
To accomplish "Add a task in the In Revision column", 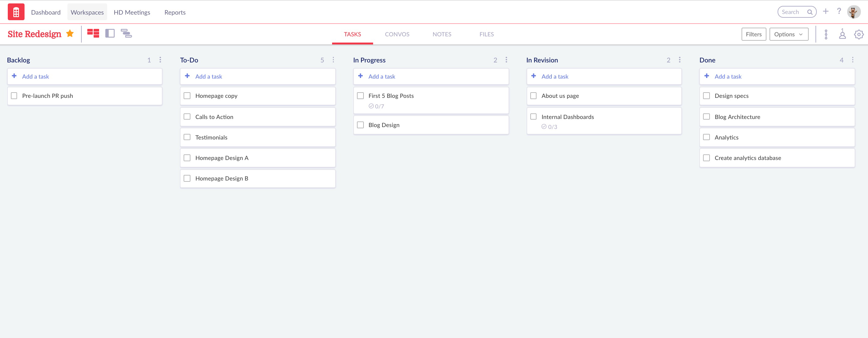I will click(x=555, y=76).
